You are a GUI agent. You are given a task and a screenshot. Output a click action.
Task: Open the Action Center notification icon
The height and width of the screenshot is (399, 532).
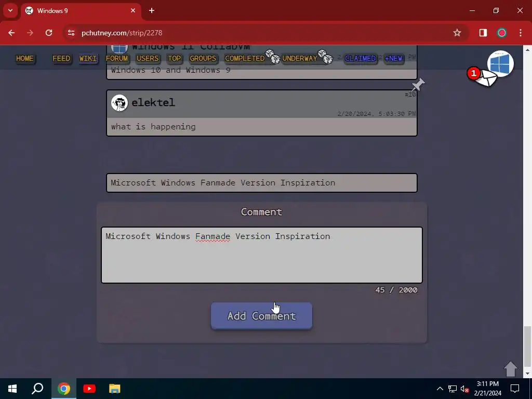pos(515,389)
